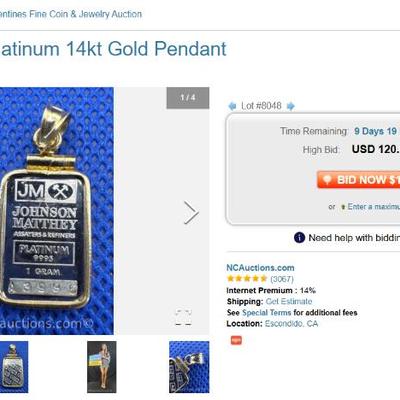
Task: Click the green arrow beside Enter a maximum
Action: click(x=343, y=207)
